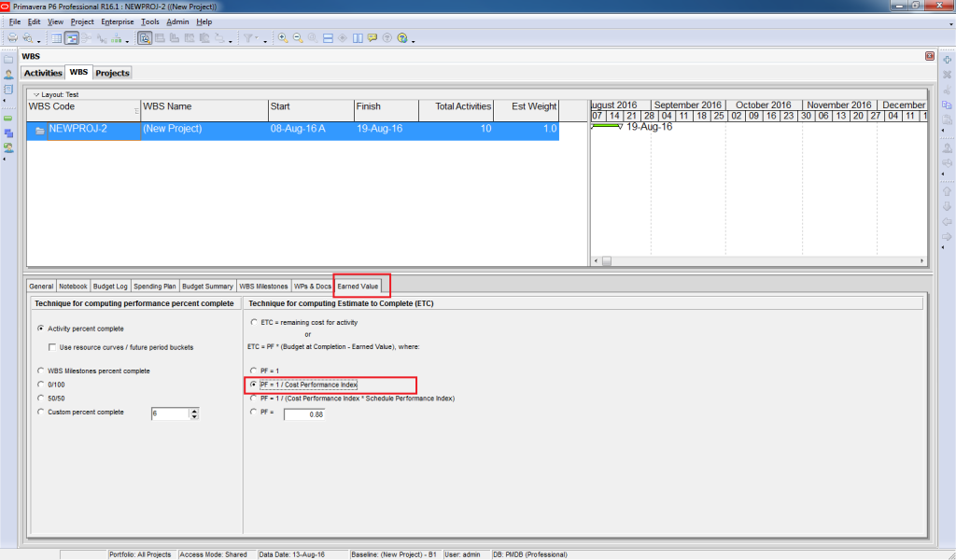Click the PF value field showing 0.88
Screen dimensions: 956x560
[304, 414]
